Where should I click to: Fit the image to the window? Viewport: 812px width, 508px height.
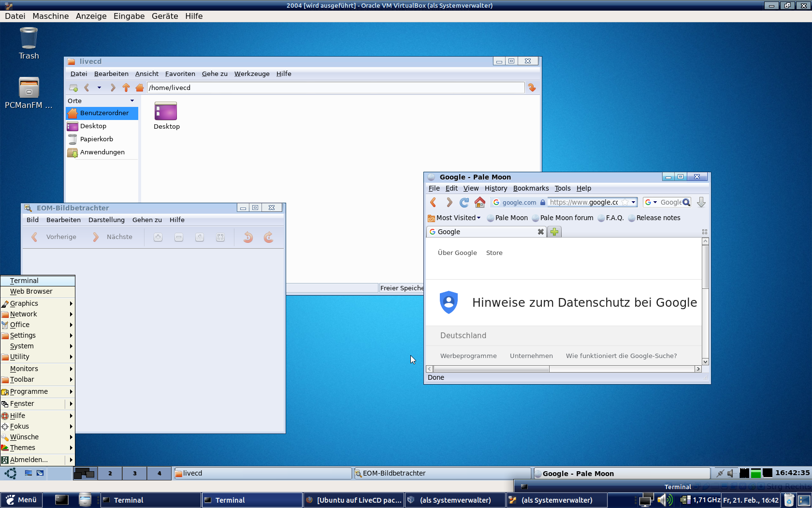[x=220, y=237]
